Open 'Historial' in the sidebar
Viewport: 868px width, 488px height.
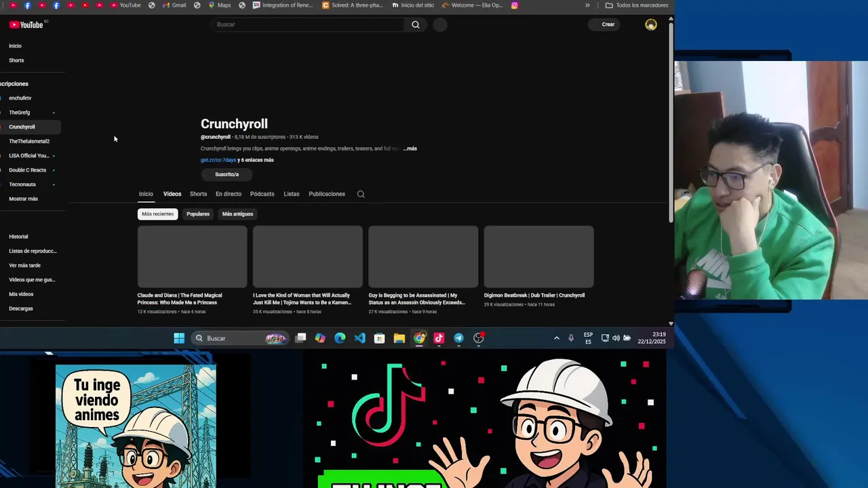pos(18,237)
